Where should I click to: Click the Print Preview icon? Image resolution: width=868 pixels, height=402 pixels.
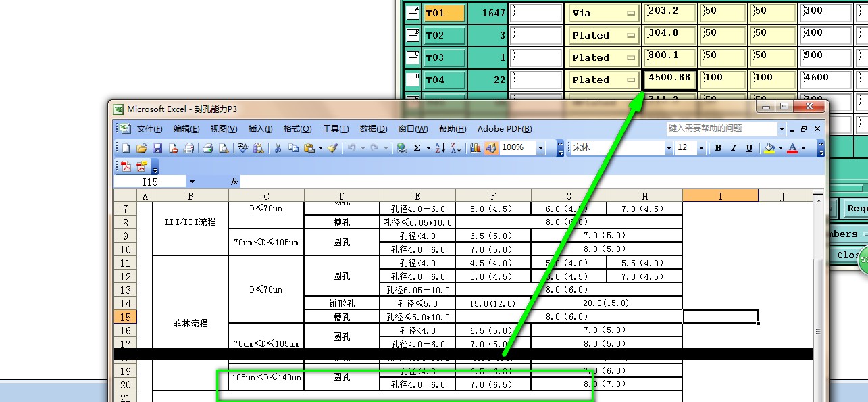pos(224,148)
